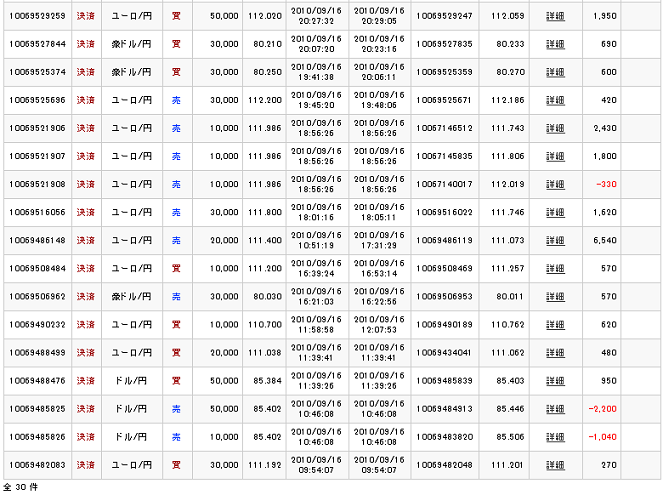The height and width of the screenshot is (495, 663).
Task: Click 決済 status in the 10069486148 row
Action: [x=86, y=240]
